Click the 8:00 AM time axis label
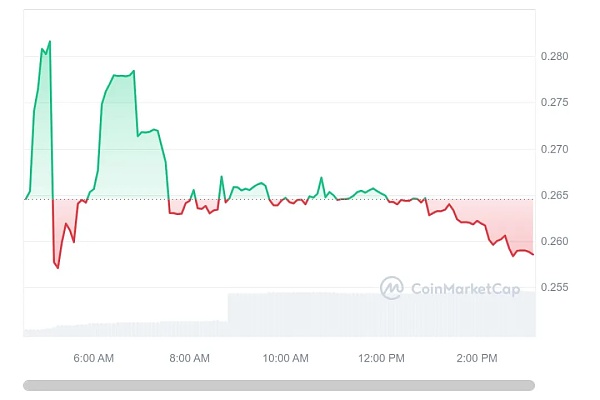 tap(189, 358)
